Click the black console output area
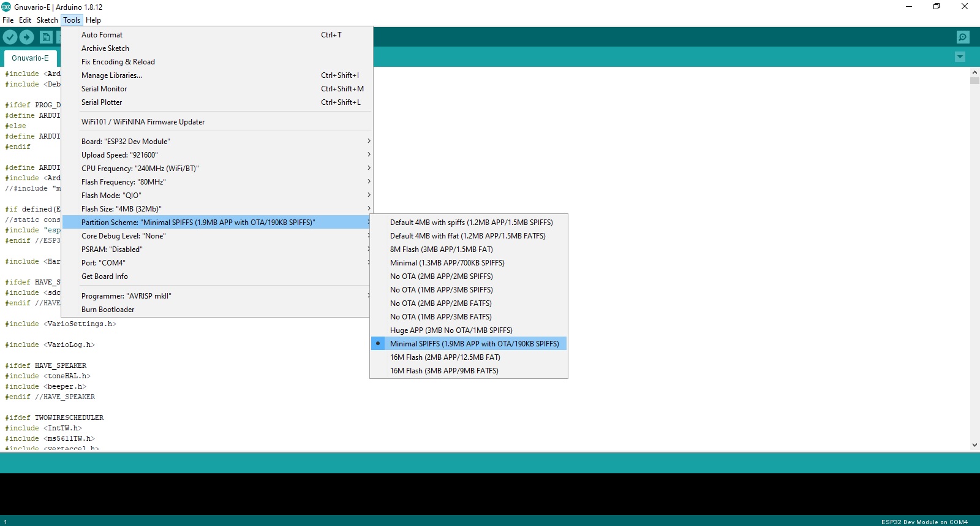This screenshot has height=526, width=980. point(490,494)
